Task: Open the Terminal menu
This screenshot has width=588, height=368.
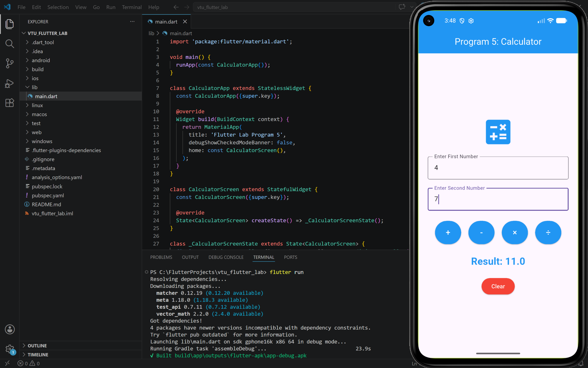Action: [x=132, y=7]
